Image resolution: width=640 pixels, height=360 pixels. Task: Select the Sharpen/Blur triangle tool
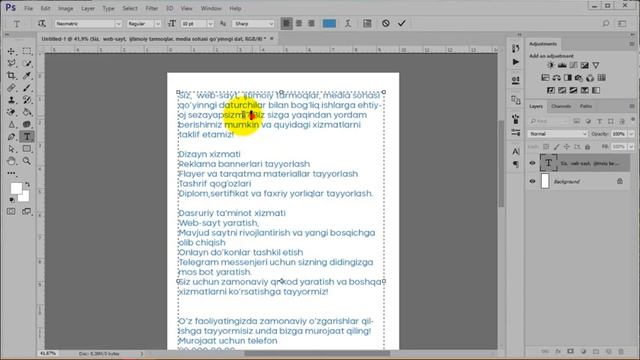[11, 124]
